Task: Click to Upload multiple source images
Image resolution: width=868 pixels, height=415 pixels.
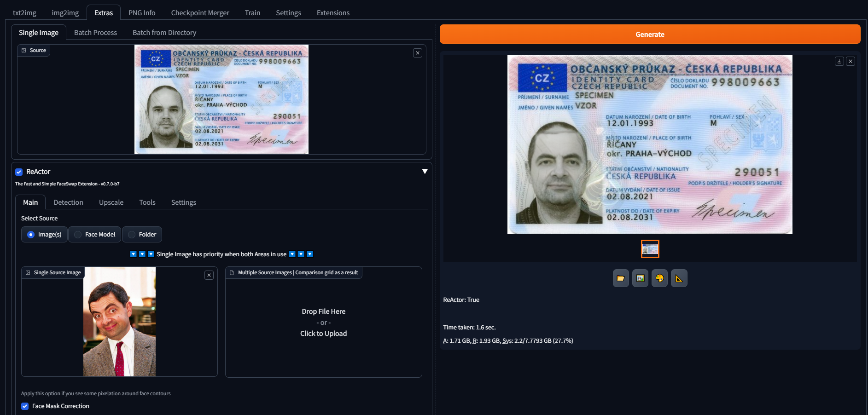Action: coord(323,334)
